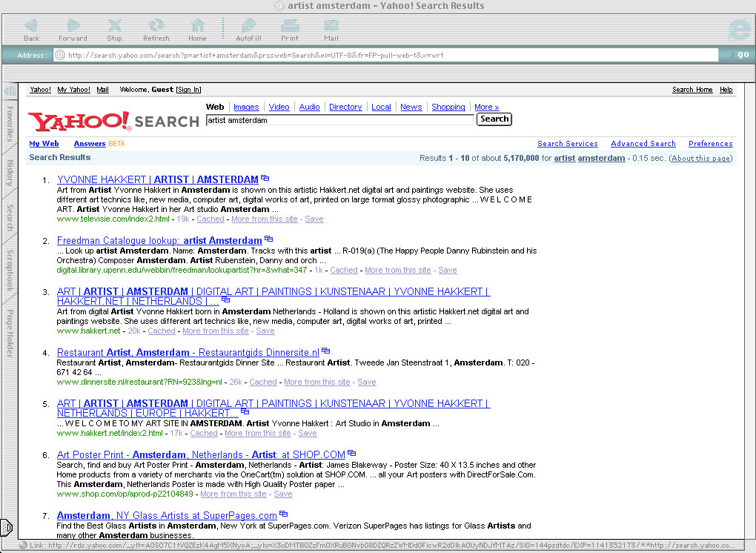Open the Directory search tab
756x553 pixels.
[x=345, y=107]
